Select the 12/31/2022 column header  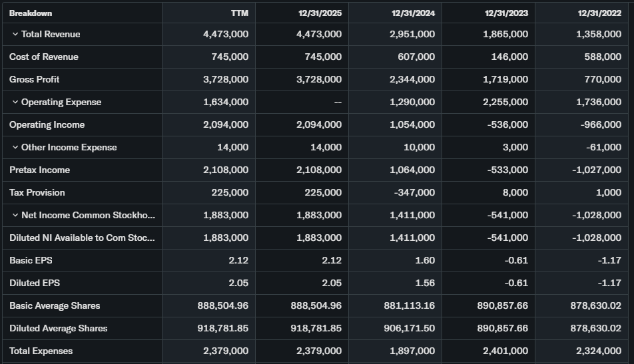tap(600, 13)
